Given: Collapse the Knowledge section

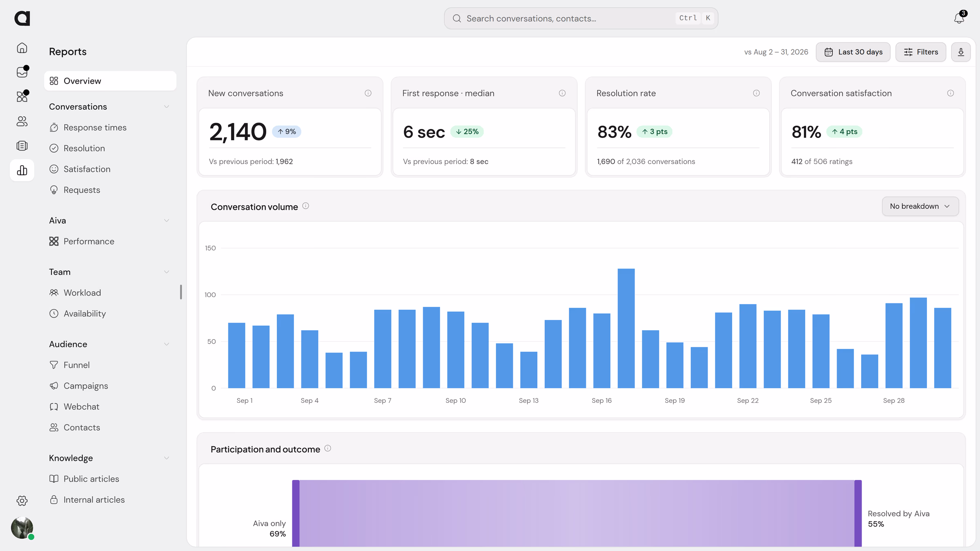Looking at the screenshot, I should pos(167,458).
